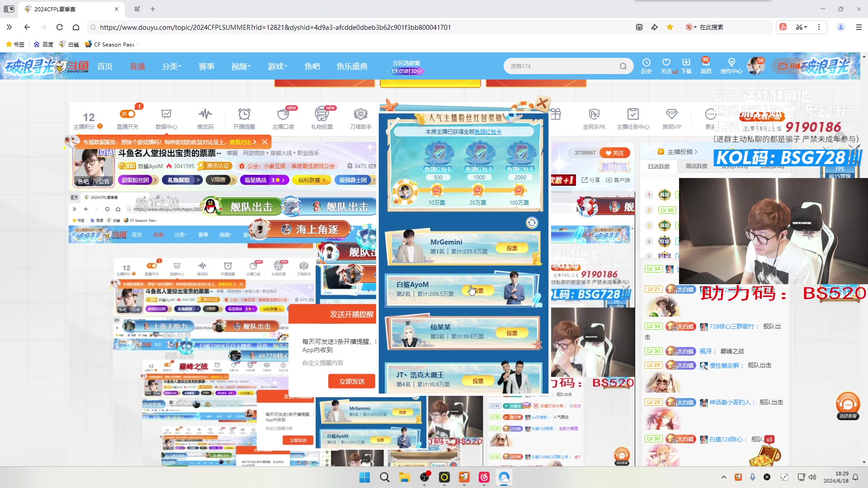Expand the 钻粉联赛 badge

click(x=312, y=180)
